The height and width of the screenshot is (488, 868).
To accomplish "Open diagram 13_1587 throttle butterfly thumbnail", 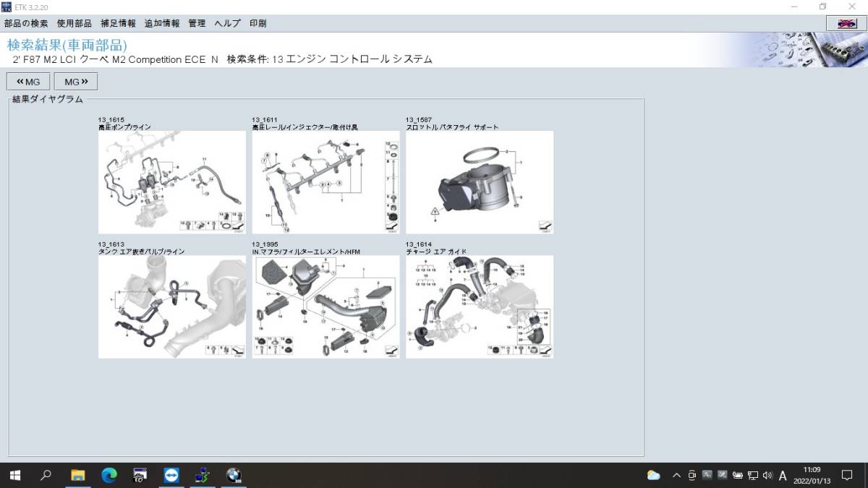I will [480, 182].
